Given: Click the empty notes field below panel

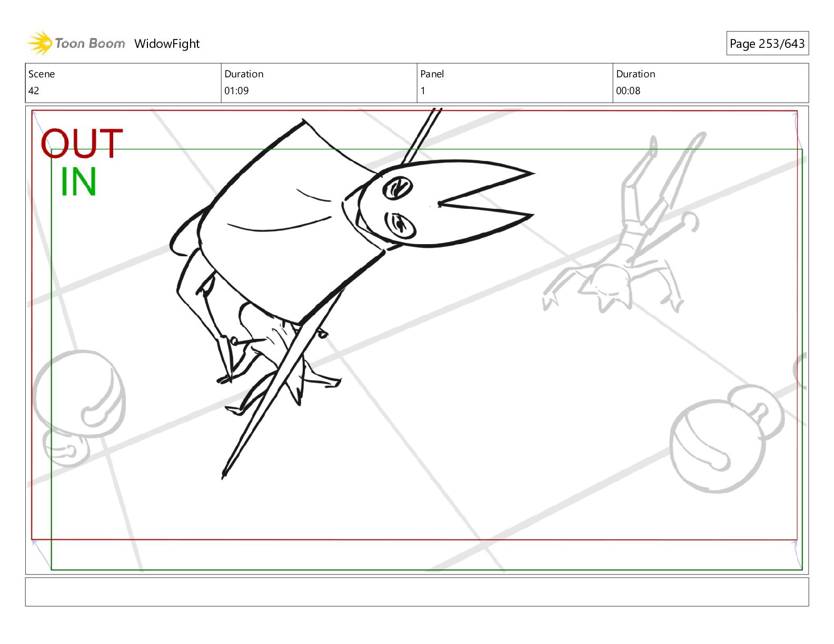Looking at the screenshot, I should pyautogui.click(x=417, y=592).
